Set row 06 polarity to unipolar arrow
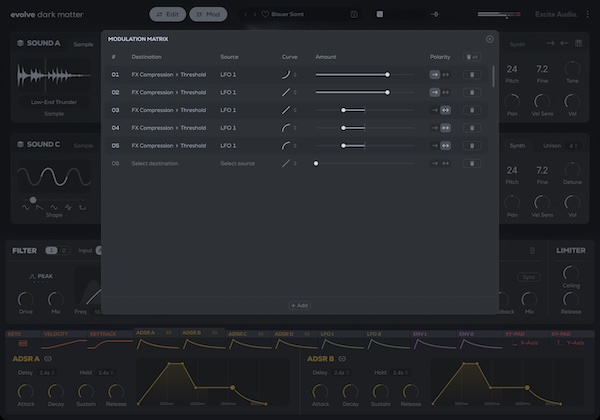The height and width of the screenshot is (420, 600). 435,163
